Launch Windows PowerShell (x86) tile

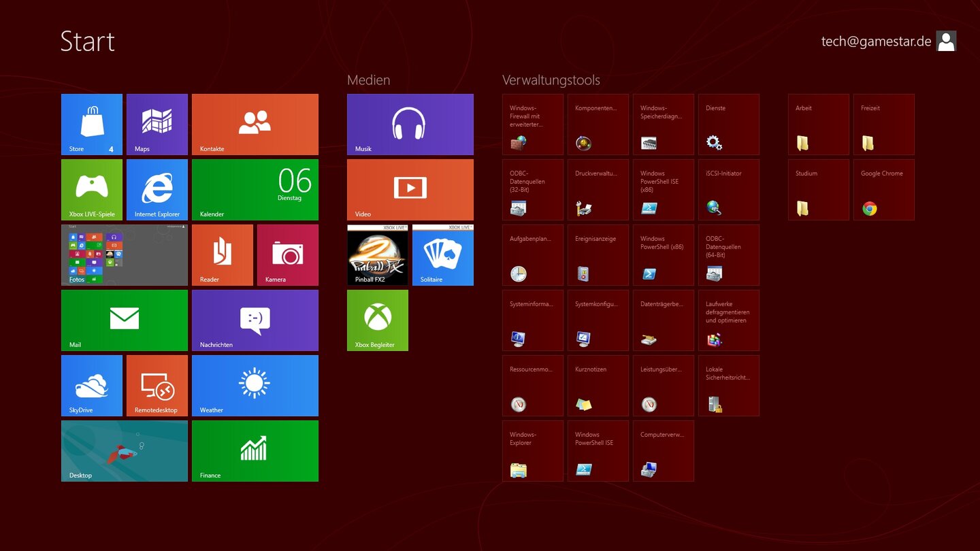(664, 255)
